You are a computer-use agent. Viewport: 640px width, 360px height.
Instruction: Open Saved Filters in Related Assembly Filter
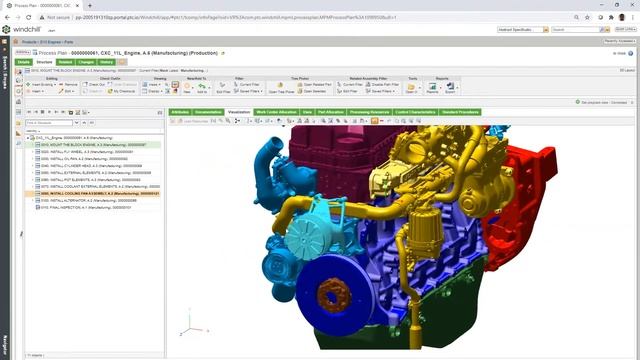click(x=380, y=91)
